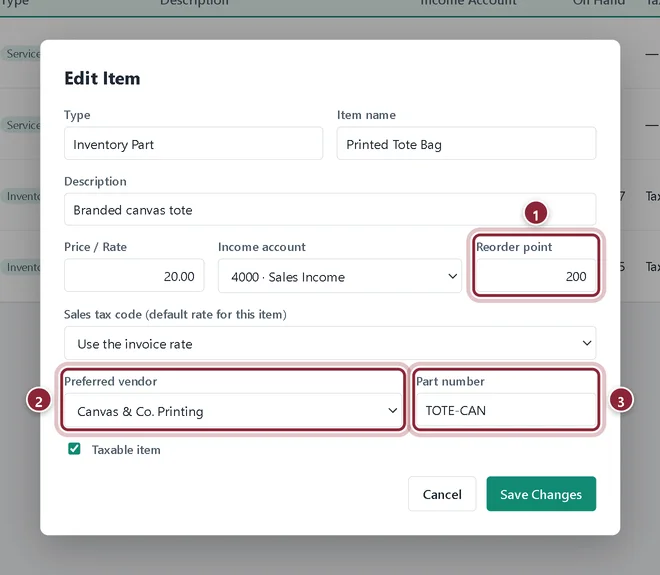
Task: Click the Preferred vendor label
Action: click(111, 381)
